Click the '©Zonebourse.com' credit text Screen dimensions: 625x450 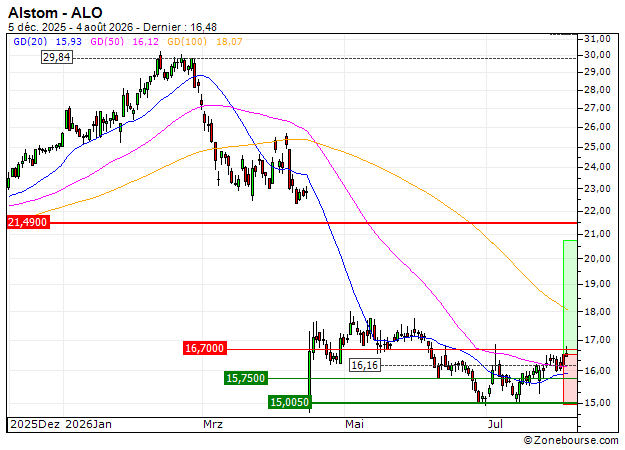[x=571, y=440]
